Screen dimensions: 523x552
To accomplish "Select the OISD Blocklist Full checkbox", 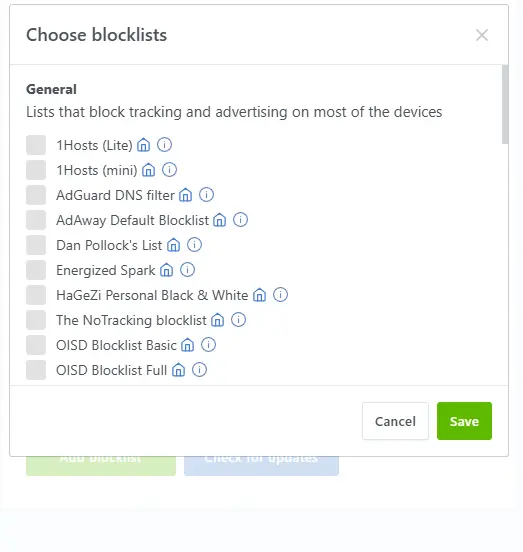I will click(36, 370).
